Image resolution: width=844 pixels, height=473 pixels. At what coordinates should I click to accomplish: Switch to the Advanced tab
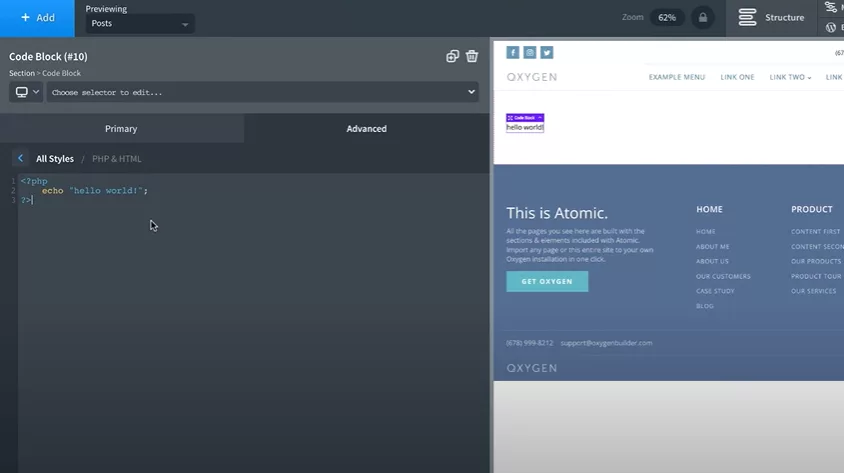point(367,129)
